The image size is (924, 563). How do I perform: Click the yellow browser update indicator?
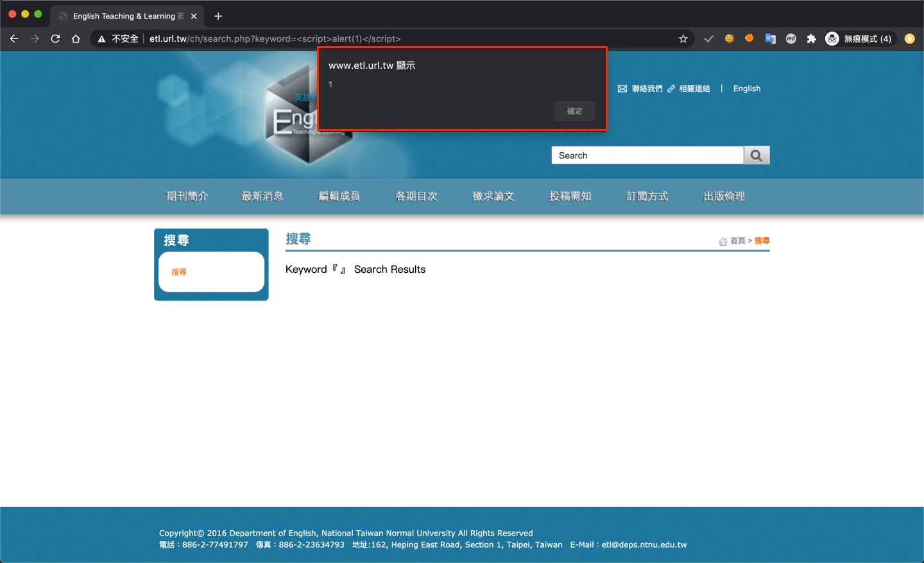910,39
